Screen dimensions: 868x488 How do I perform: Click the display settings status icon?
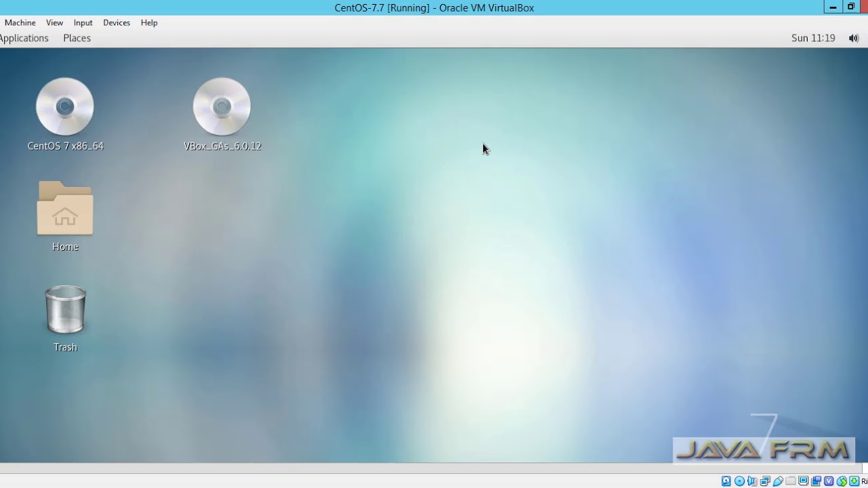[803, 481]
